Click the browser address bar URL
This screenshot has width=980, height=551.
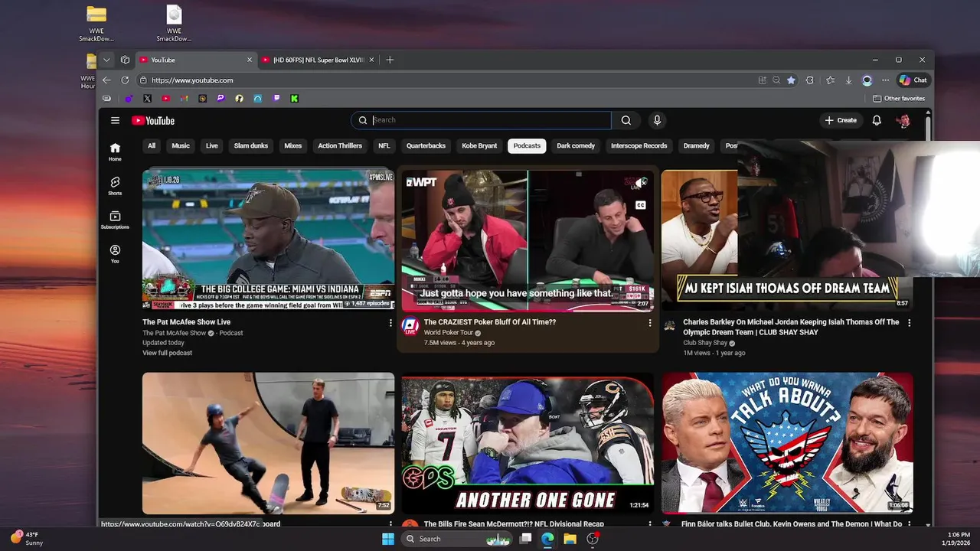pyautogui.click(x=192, y=80)
